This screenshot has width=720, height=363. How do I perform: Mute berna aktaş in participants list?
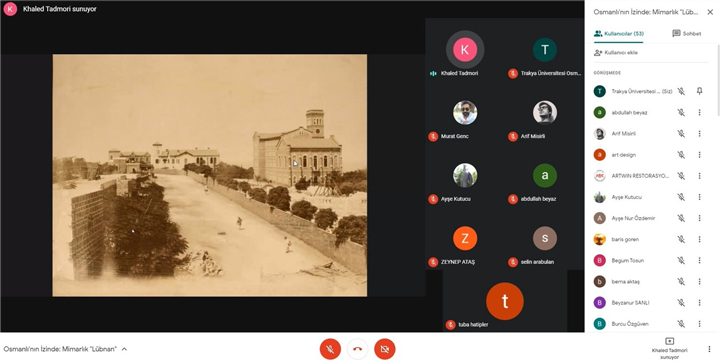pos(681,281)
